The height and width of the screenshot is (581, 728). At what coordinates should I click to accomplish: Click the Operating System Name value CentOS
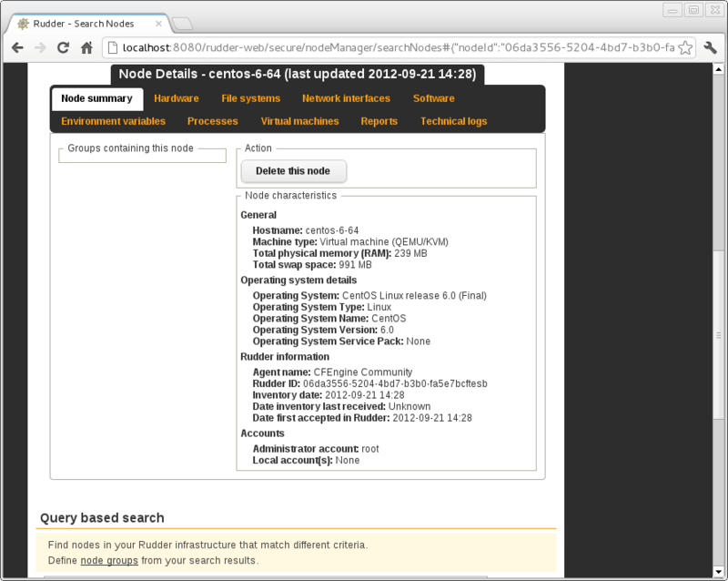[389, 319]
